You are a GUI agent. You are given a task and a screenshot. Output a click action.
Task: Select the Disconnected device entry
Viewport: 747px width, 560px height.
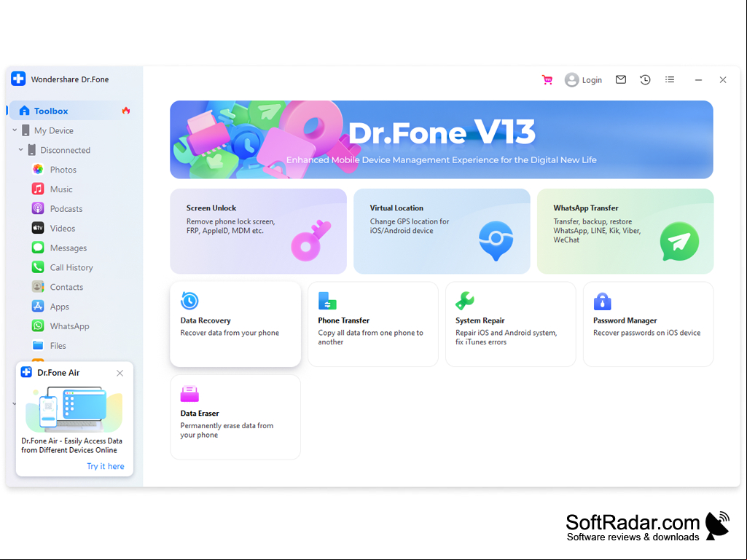point(66,150)
